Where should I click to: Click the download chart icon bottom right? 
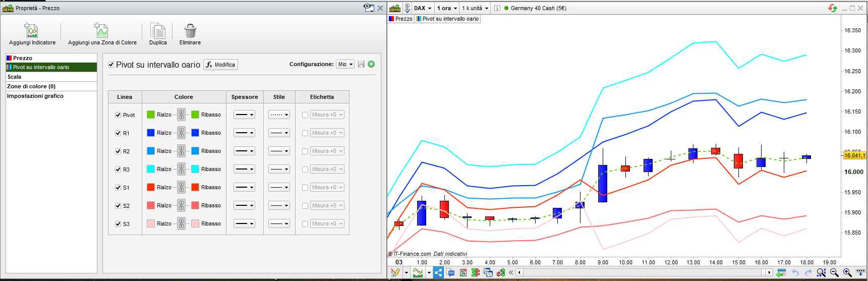coord(860,272)
